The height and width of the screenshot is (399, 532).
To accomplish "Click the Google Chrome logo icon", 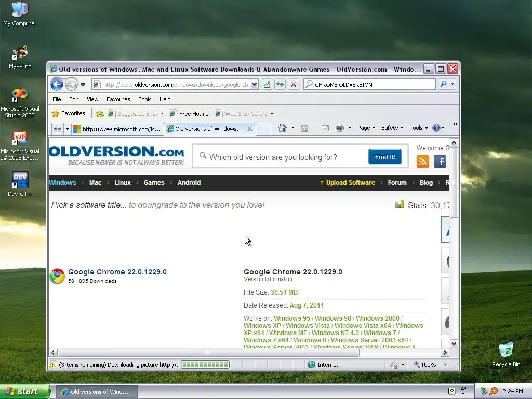I will [x=57, y=276].
